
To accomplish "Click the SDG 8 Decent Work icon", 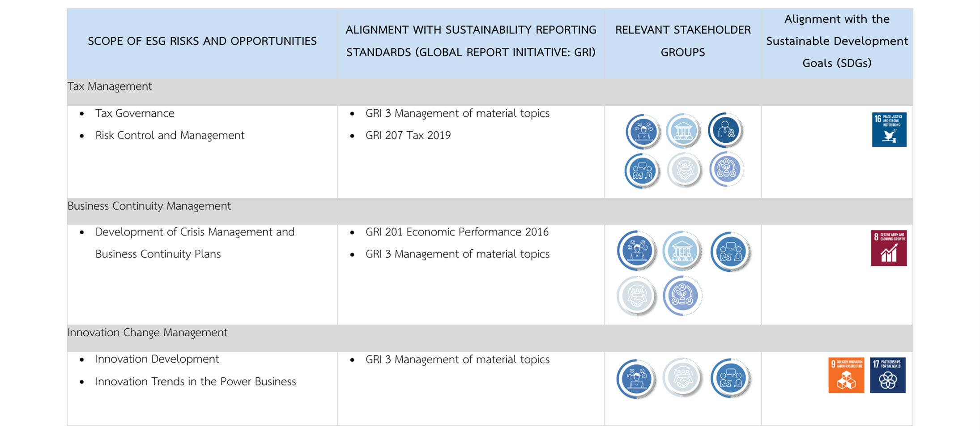I will (x=888, y=248).
